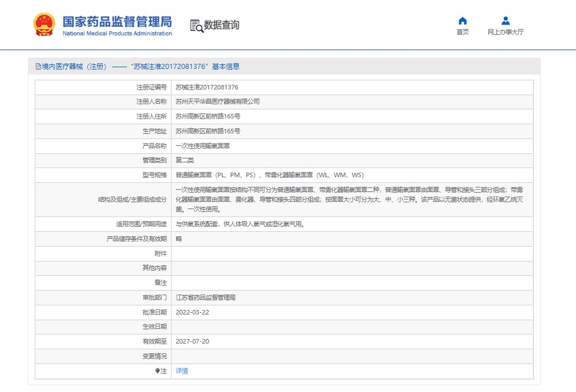The height and width of the screenshot is (392, 576).
Task: Select registration number value 苏械注准20172081376 in table
Action: click(207, 87)
